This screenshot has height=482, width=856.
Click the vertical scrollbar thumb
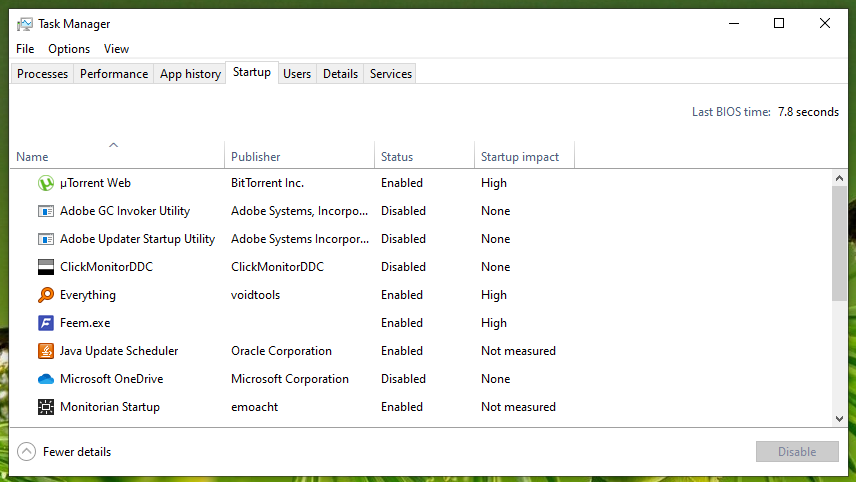840,243
